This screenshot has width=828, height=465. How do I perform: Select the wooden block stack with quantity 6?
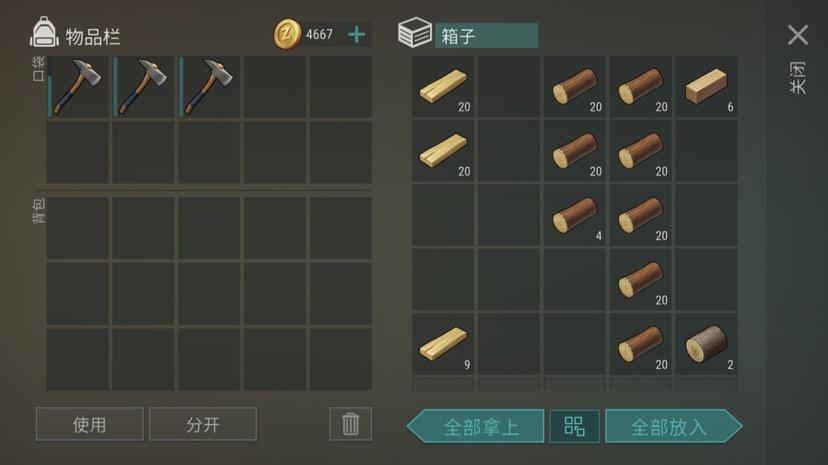(x=707, y=87)
